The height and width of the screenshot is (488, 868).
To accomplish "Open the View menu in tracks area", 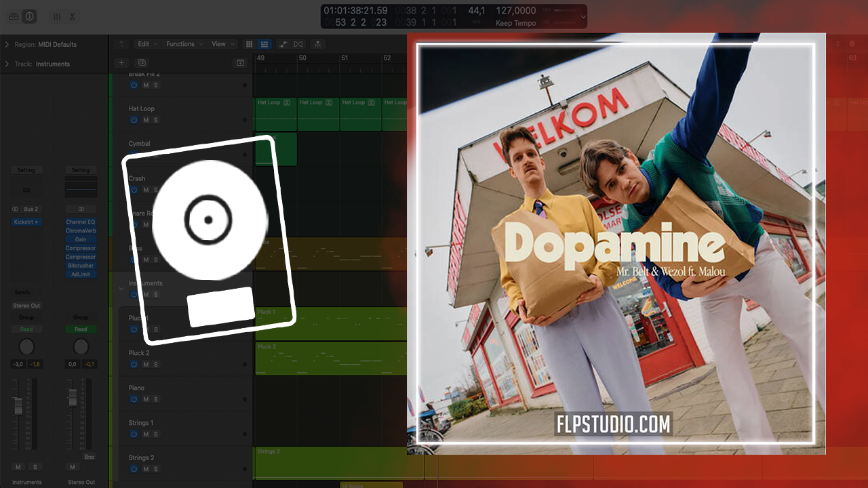I will (221, 44).
